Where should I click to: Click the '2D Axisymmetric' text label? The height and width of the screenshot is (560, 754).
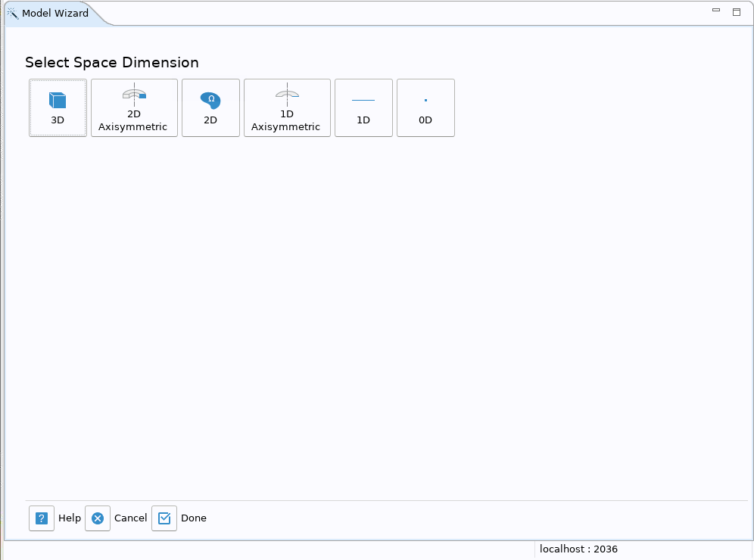[x=133, y=121]
